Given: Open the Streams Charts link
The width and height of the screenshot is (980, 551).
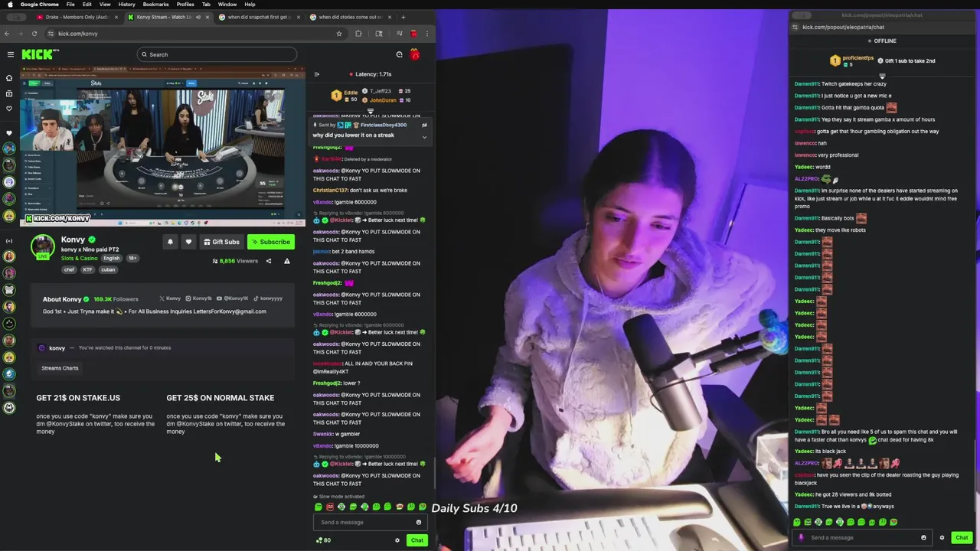Looking at the screenshot, I should (60, 368).
